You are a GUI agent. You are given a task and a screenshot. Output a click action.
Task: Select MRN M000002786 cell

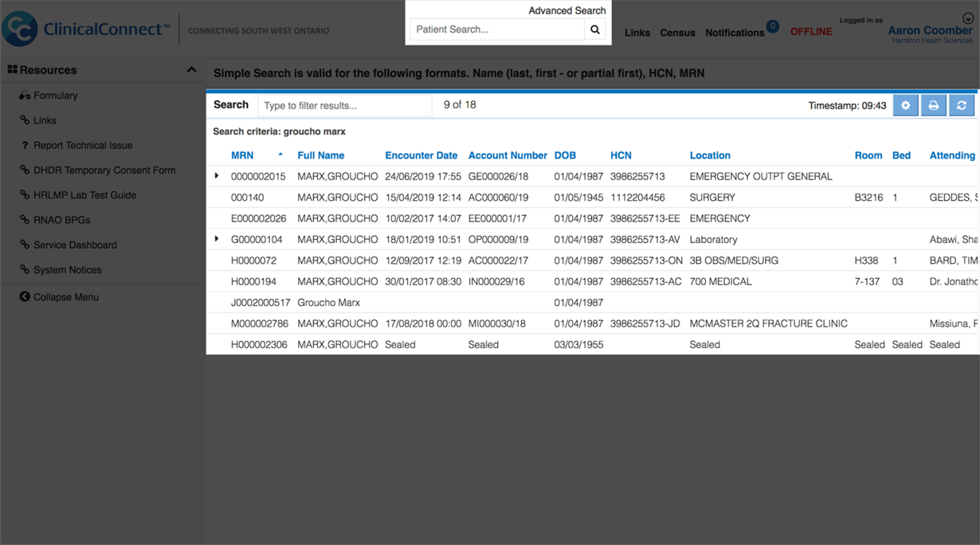tap(260, 323)
